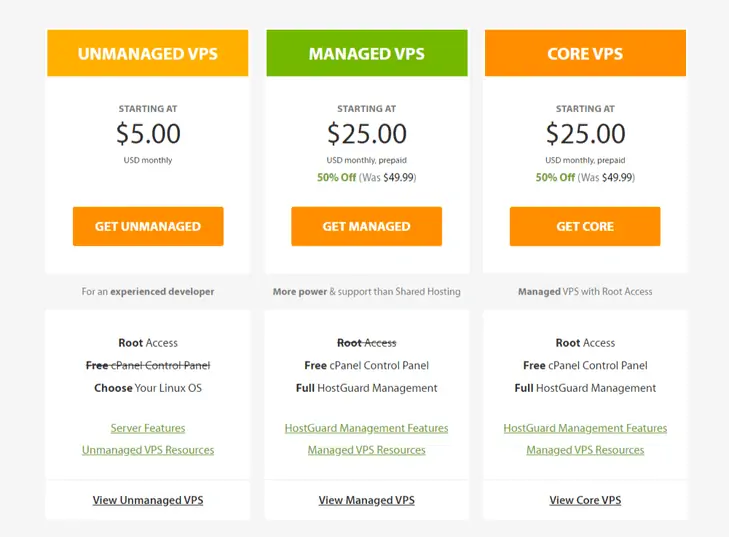Click the struck-through Free cPanel Control Panel text
The height and width of the screenshot is (537, 729).
[x=148, y=365]
